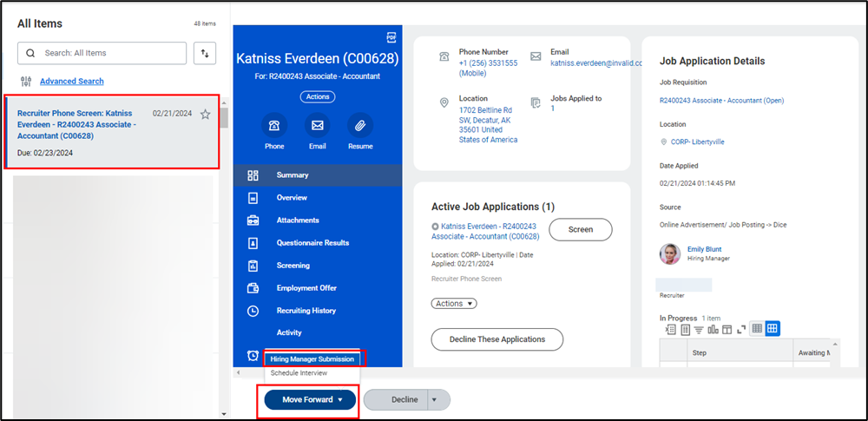This screenshot has width=868, height=421.
Task: Select Schedule Interview from the menu
Action: (299, 373)
